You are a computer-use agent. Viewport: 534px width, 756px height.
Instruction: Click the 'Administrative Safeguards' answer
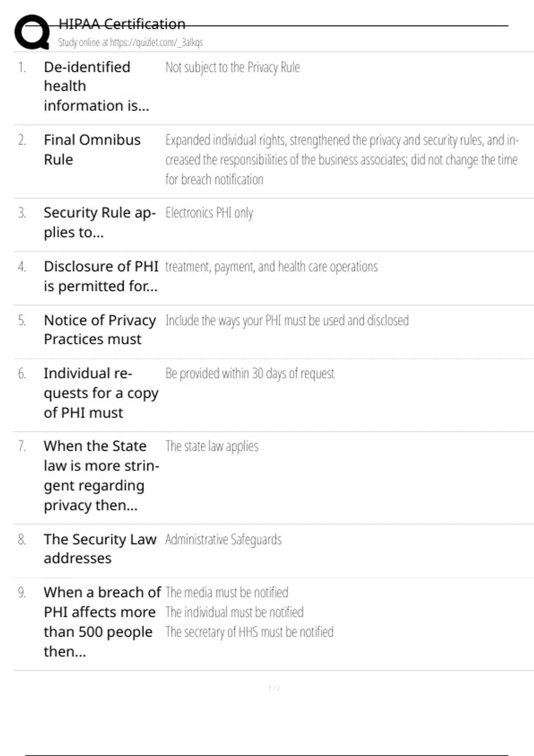(223, 539)
